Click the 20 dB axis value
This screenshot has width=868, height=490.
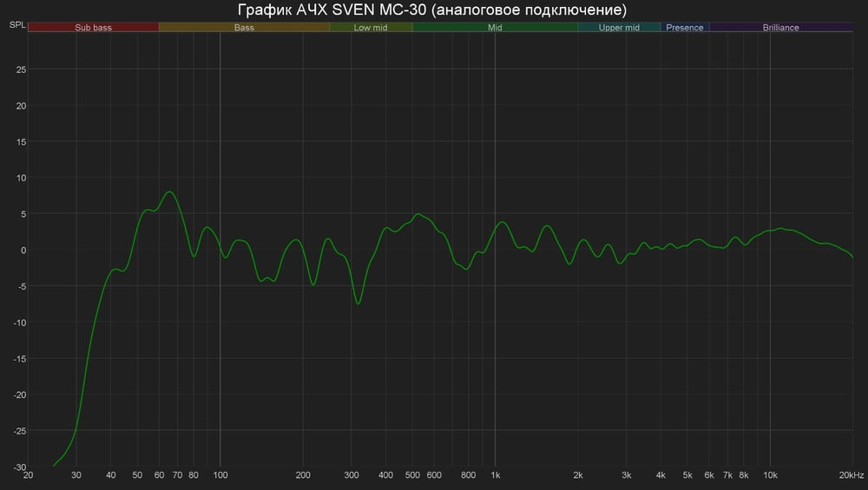point(21,106)
